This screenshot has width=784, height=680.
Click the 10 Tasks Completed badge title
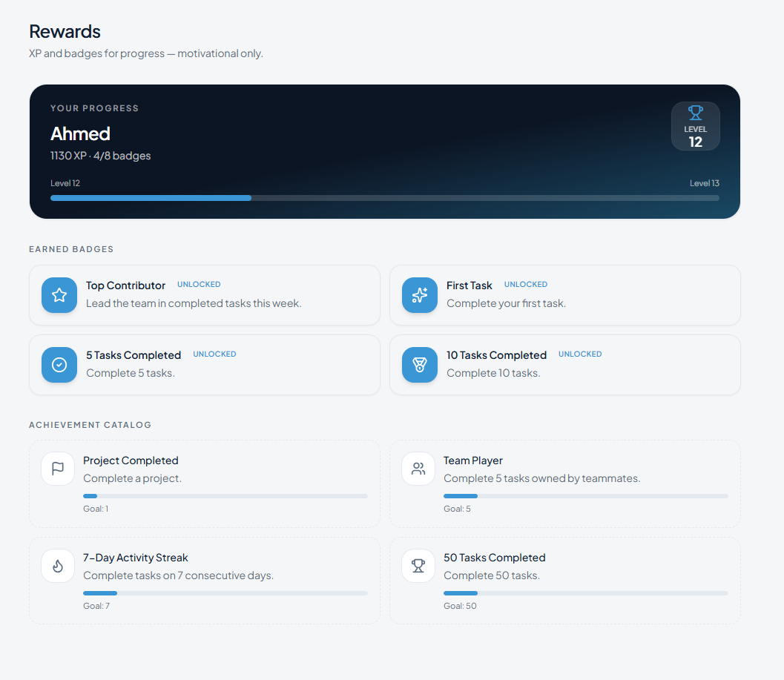(496, 355)
